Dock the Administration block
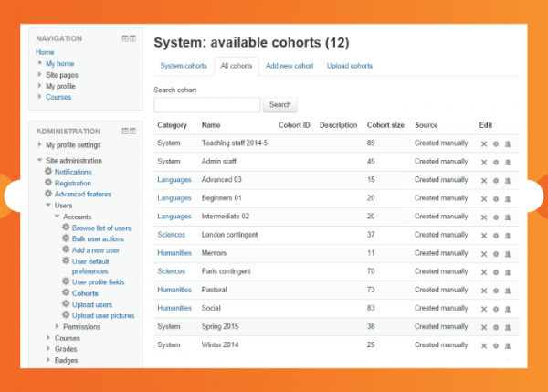This screenshot has width=548, height=392. pos(133,131)
